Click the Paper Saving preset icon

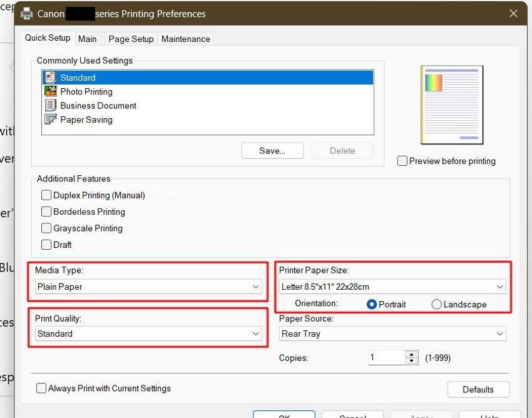pyautogui.click(x=50, y=119)
